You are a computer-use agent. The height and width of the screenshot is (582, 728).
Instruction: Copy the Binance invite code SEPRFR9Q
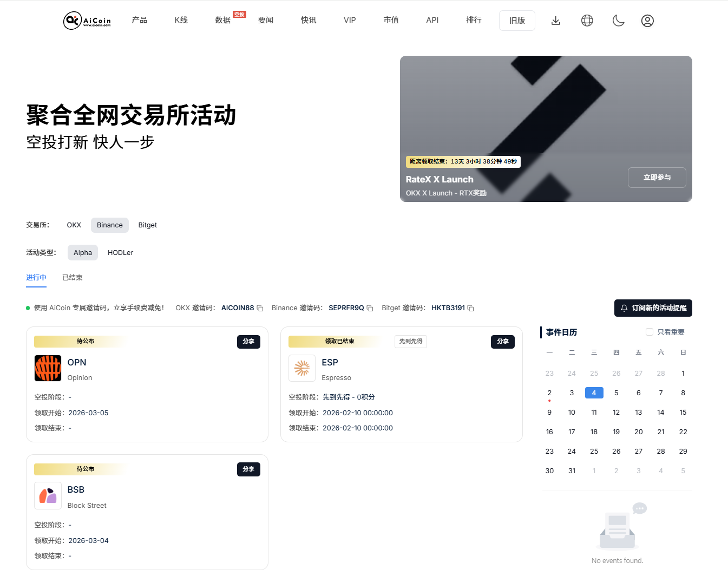pyautogui.click(x=370, y=308)
